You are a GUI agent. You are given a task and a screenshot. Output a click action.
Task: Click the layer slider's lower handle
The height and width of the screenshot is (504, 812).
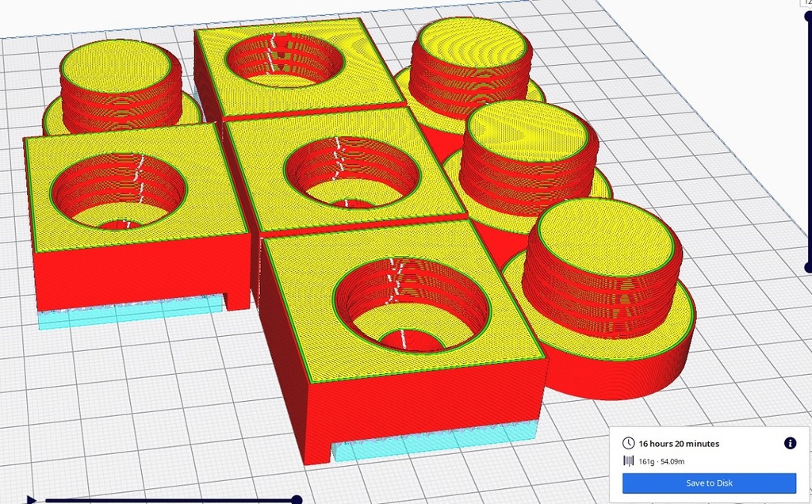pos(808,268)
